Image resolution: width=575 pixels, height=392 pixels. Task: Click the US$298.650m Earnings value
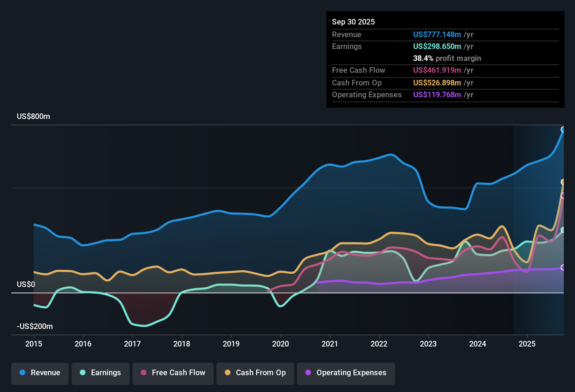(x=437, y=46)
